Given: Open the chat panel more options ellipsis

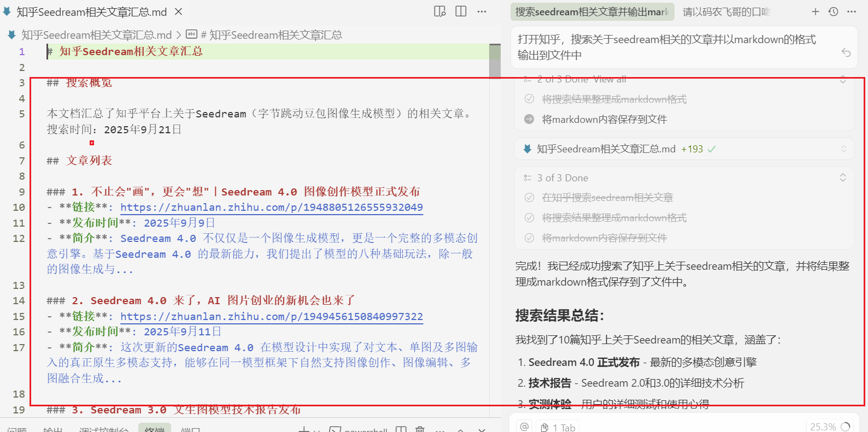Looking at the screenshot, I should point(852,11).
